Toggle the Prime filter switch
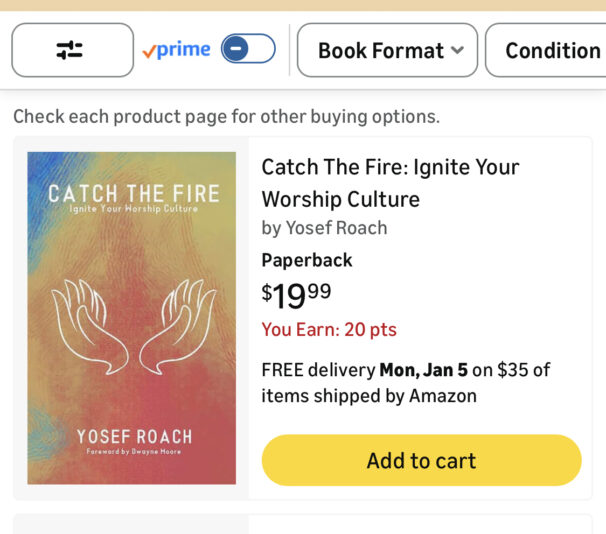This screenshot has height=534, width=606. click(247, 49)
